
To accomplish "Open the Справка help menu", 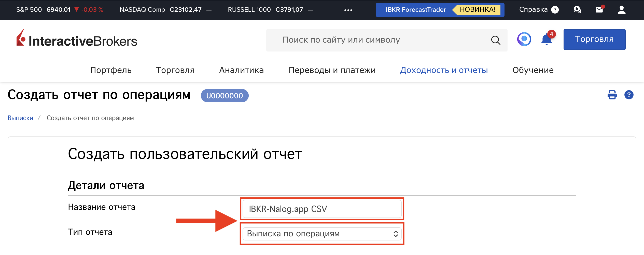I will click(539, 10).
